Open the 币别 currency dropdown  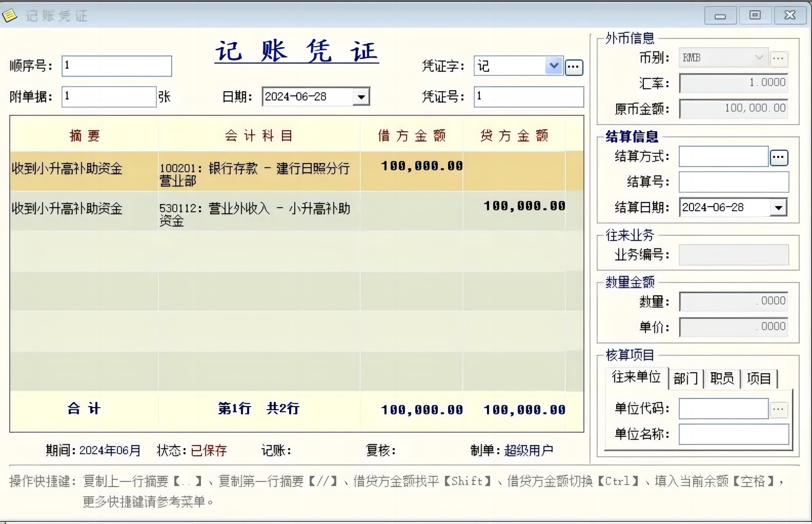pyautogui.click(x=759, y=58)
